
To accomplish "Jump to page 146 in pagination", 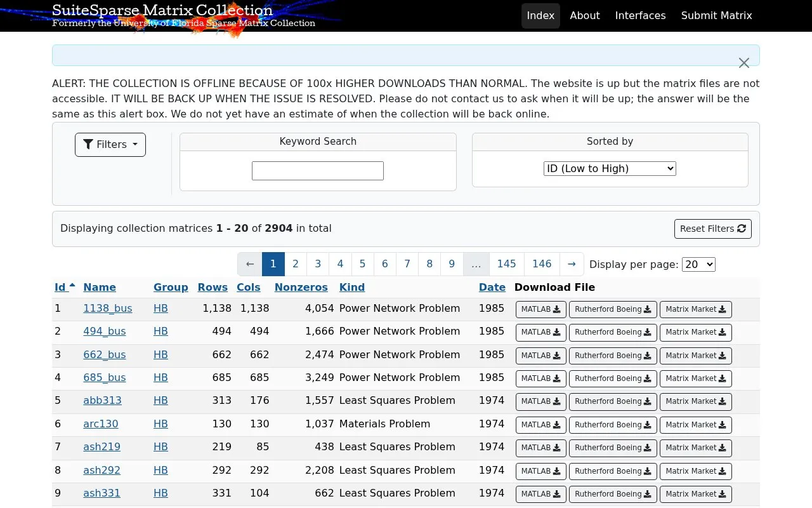I will 542,264.
